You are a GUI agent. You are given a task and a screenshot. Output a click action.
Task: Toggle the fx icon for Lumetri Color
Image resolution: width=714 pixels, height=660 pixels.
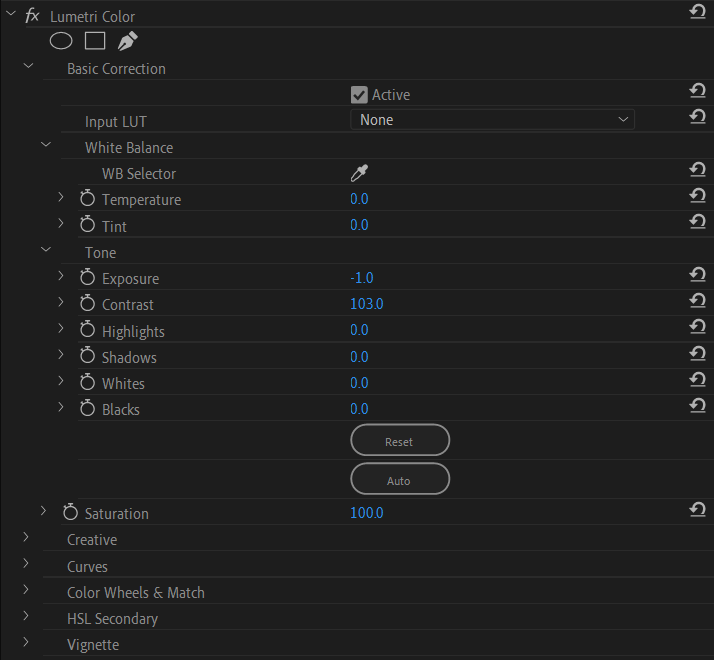click(32, 16)
